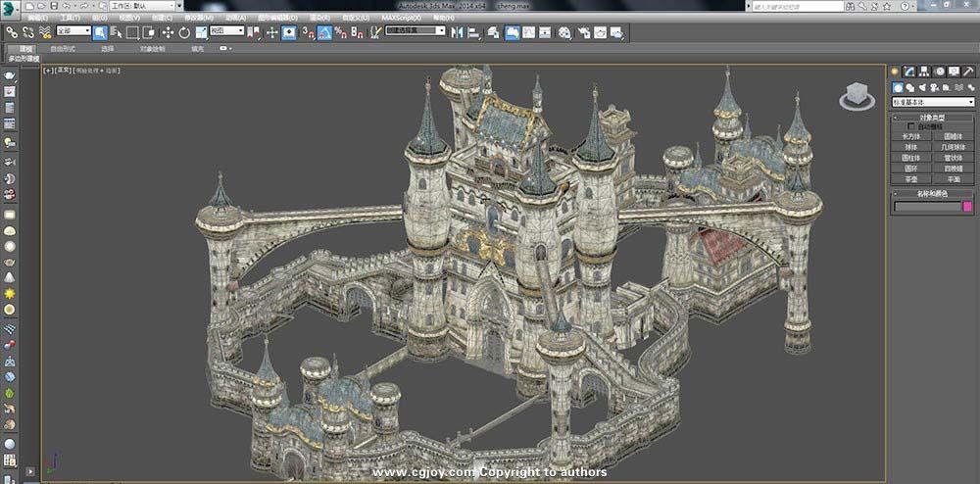Activate the Rotate tool
Image resolution: width=980 pixels, height=484 pixels.
(184, 32)
